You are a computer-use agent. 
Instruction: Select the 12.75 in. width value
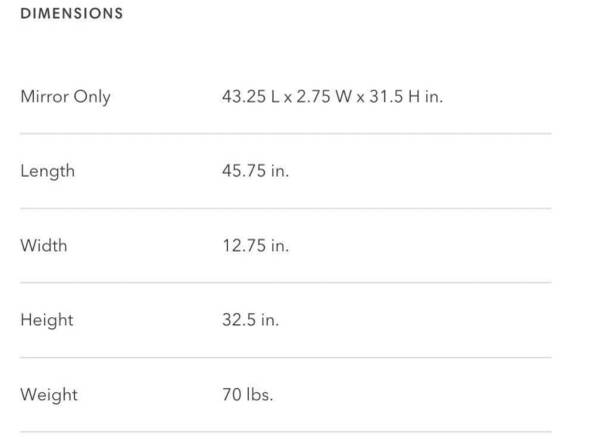(x=255, y=245)
